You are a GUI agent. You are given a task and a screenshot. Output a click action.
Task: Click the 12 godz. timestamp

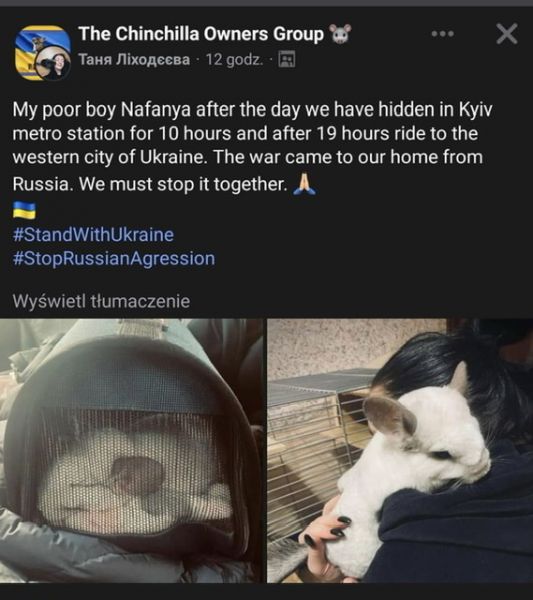[x=234, y=60]
